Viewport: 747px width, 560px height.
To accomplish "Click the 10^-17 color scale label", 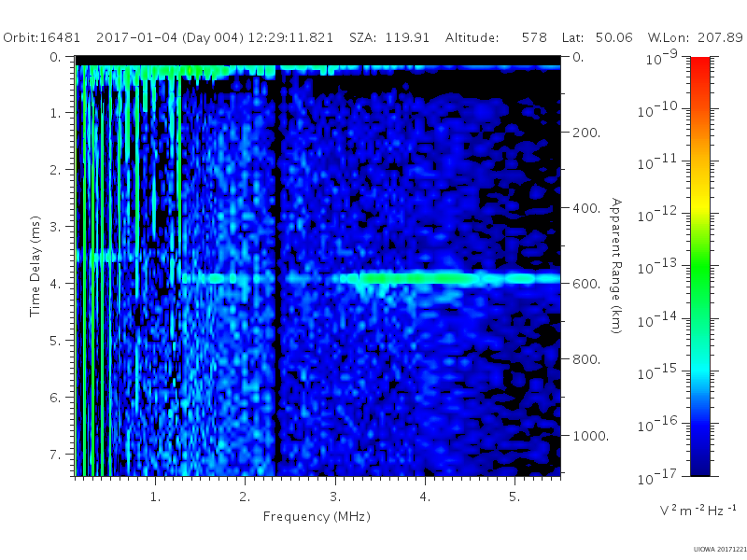I will (x=657, y=477).
